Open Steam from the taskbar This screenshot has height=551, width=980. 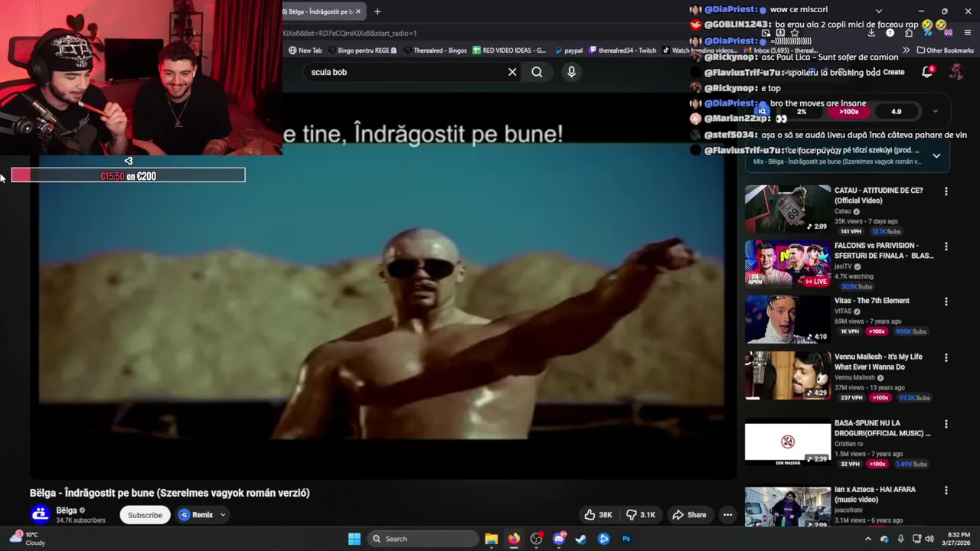[x=581, y=539]
